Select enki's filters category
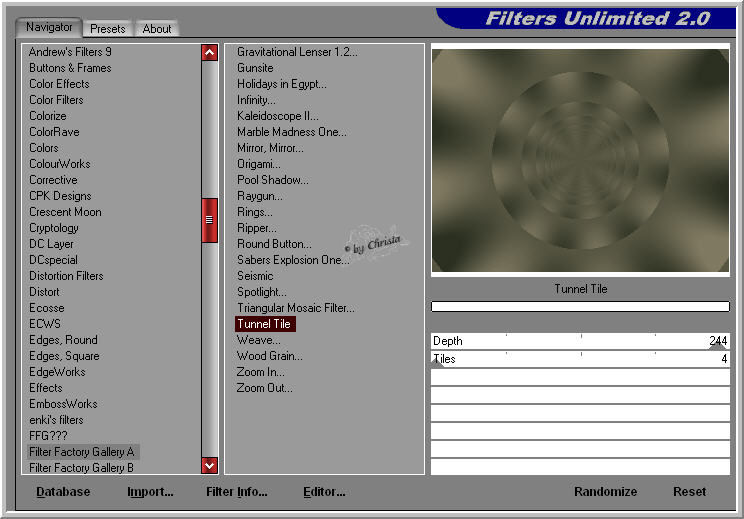Screen dimensions: 744x519 click(56, 420)
